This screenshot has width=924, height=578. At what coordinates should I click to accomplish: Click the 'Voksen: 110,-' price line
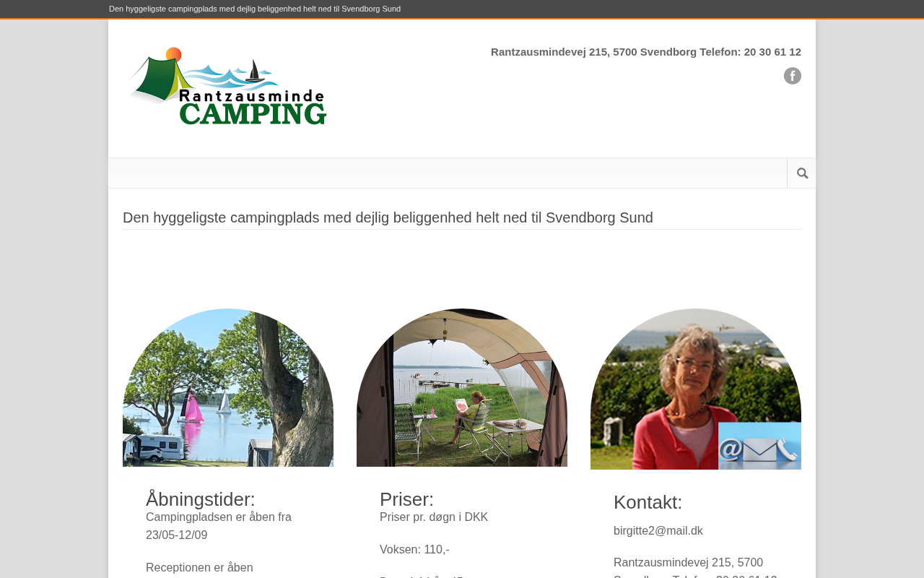pos(414,550)
